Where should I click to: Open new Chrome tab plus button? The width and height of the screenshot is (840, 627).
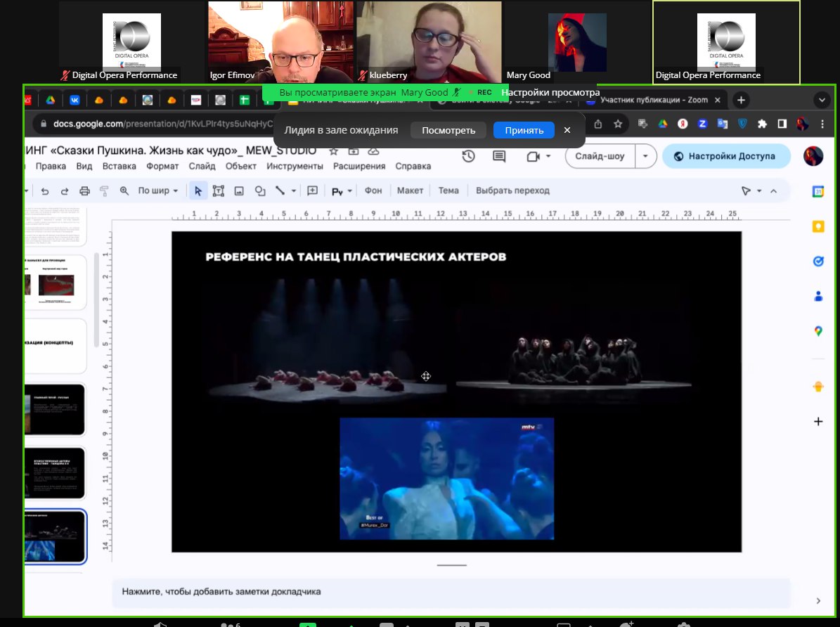pos(741,101)
